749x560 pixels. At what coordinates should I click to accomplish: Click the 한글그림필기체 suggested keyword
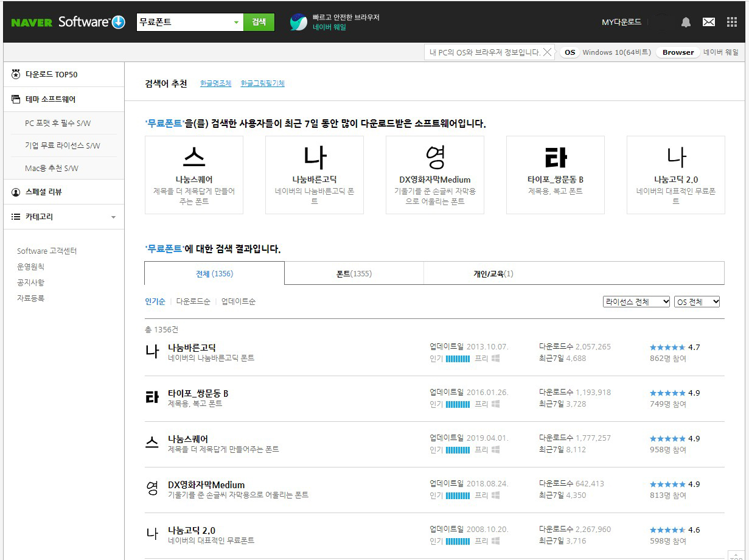coord(263,83)
